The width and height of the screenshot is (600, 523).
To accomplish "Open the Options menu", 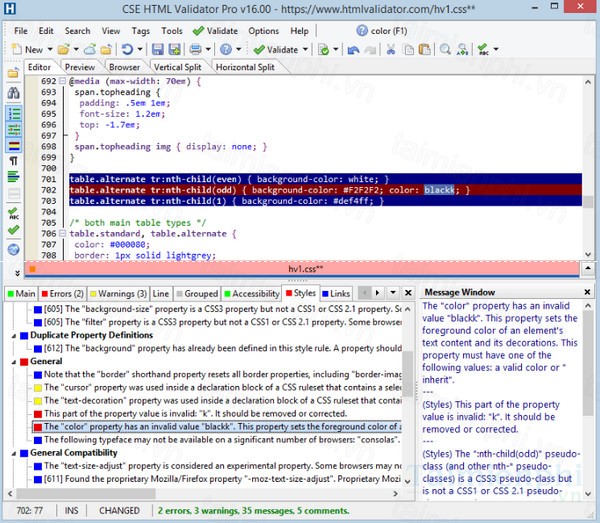I will tap(263, 31).
